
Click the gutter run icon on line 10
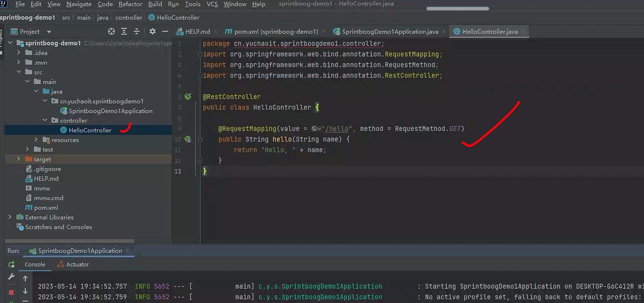[188, 140]
